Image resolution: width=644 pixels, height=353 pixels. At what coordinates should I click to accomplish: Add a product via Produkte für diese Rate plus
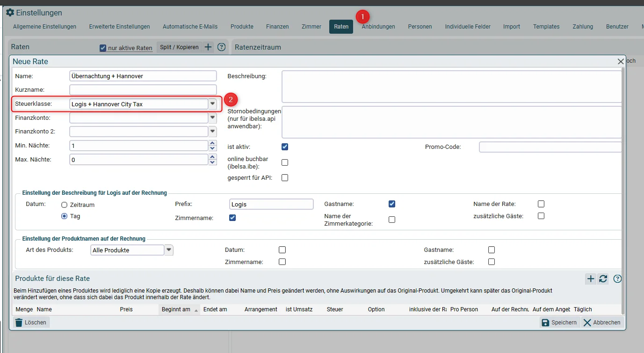click(x=591, y=279)
